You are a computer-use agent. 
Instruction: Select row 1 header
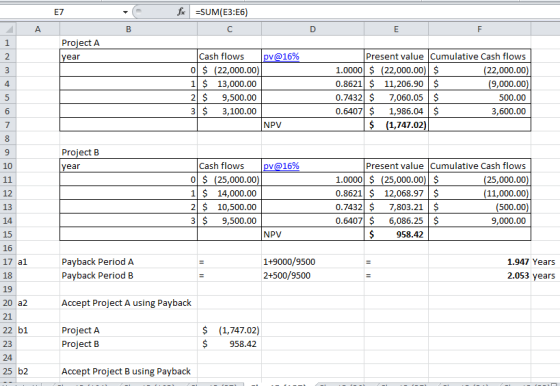[x=8, y=43]
